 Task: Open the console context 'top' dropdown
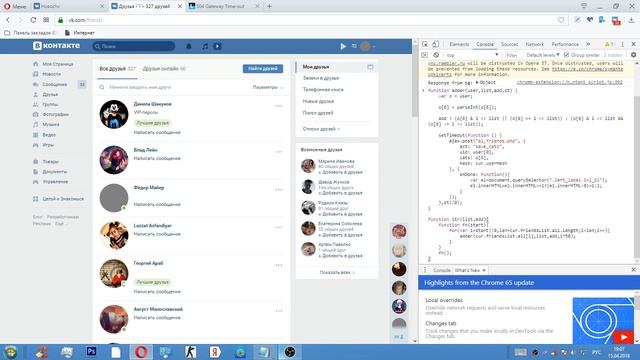click(x=472, y=55)
